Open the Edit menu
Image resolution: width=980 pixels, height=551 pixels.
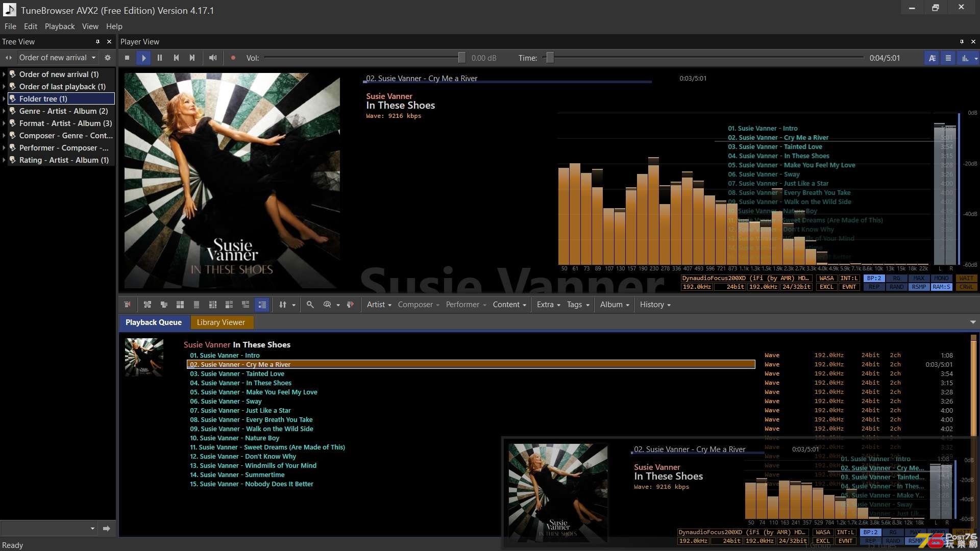[x=31, y=26]
